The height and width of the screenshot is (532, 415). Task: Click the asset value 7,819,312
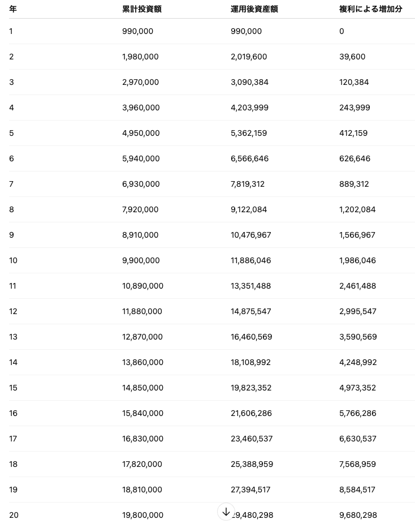click(x=248, y=184)
